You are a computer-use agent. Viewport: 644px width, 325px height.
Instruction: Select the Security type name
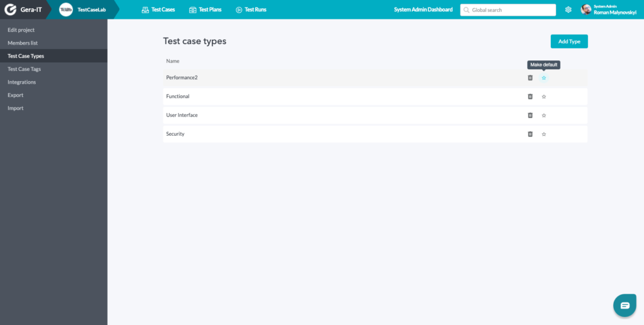[x=175, y=134]
